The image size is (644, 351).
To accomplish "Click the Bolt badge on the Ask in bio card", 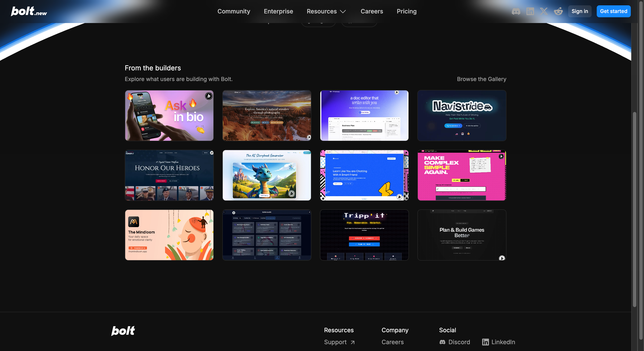I will coord(209,96).
